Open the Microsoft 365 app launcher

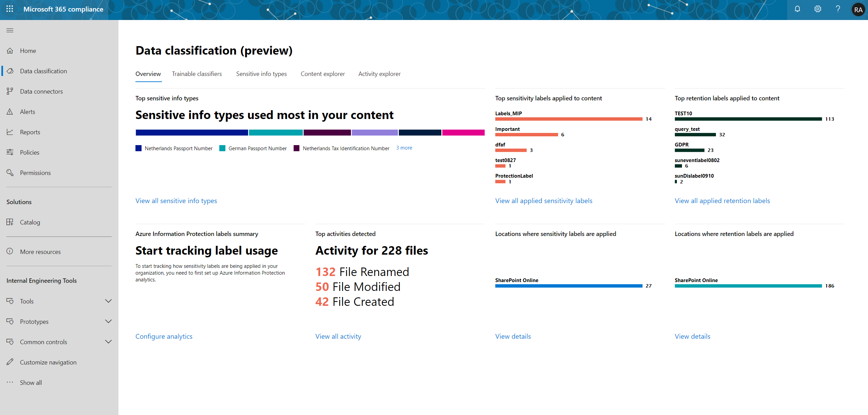tap(9, 9)
